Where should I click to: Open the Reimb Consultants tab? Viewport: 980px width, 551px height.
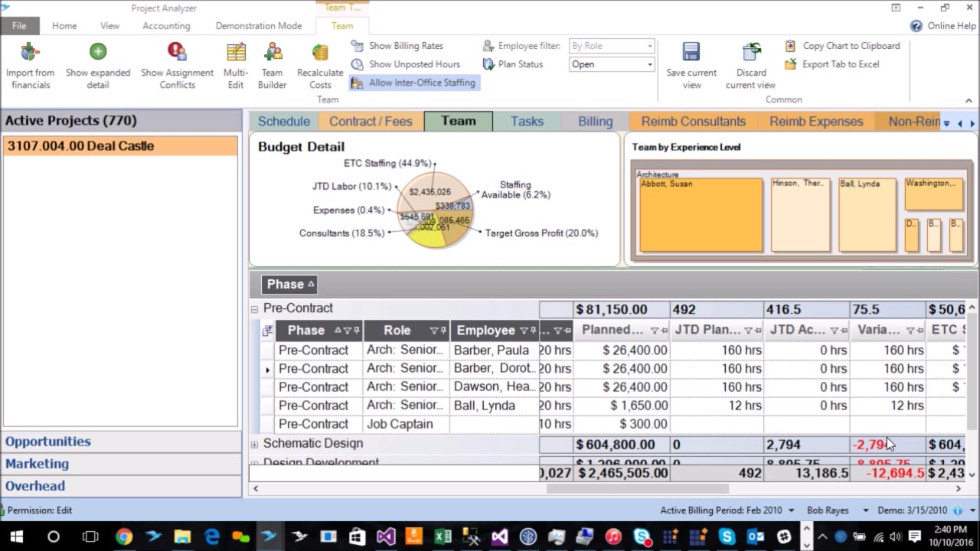point(693,122)
